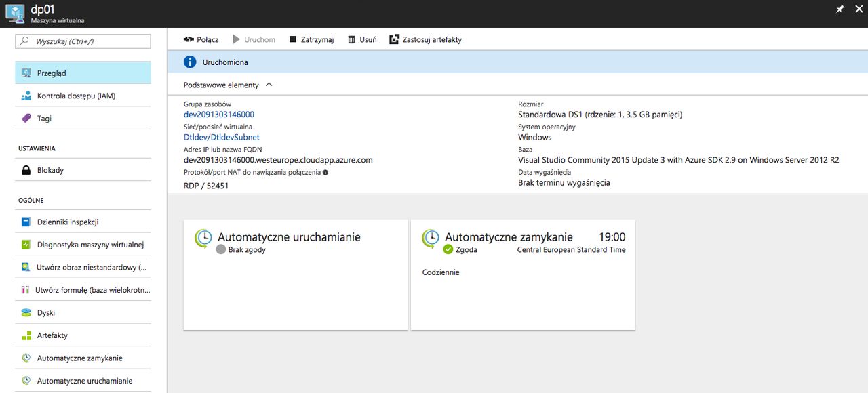868x393 pixels.
Task: Click the Uruchom start button
Action: [x=254, y=39]
